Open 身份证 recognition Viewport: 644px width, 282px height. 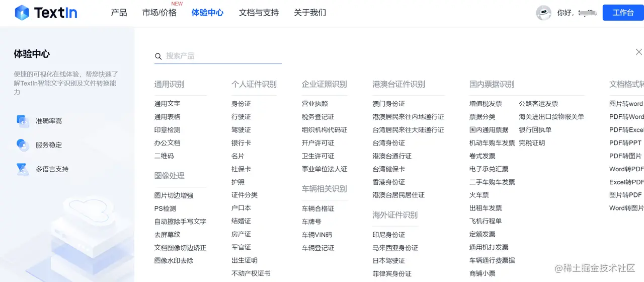click(x=241, y=104)
